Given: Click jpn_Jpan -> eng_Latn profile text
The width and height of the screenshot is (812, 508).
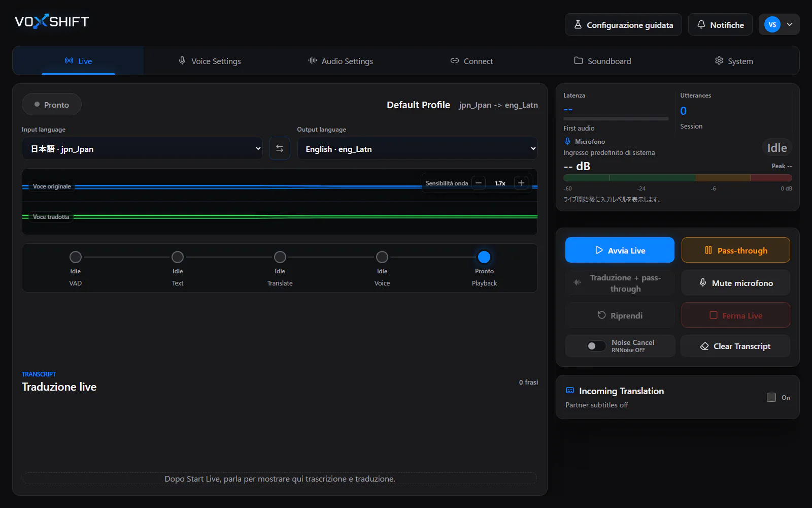Looking at the screenshot, I should 498,105.
